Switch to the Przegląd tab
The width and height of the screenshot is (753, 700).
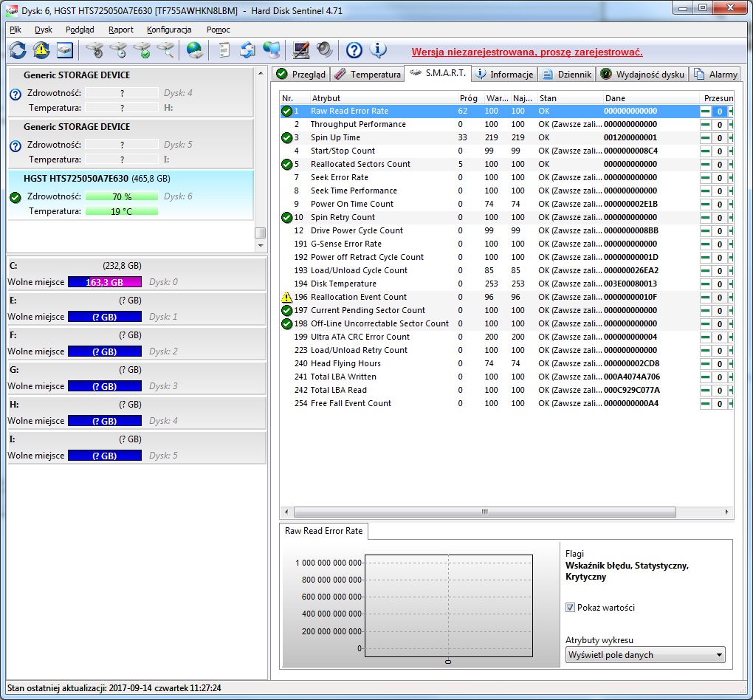point(301,74)
